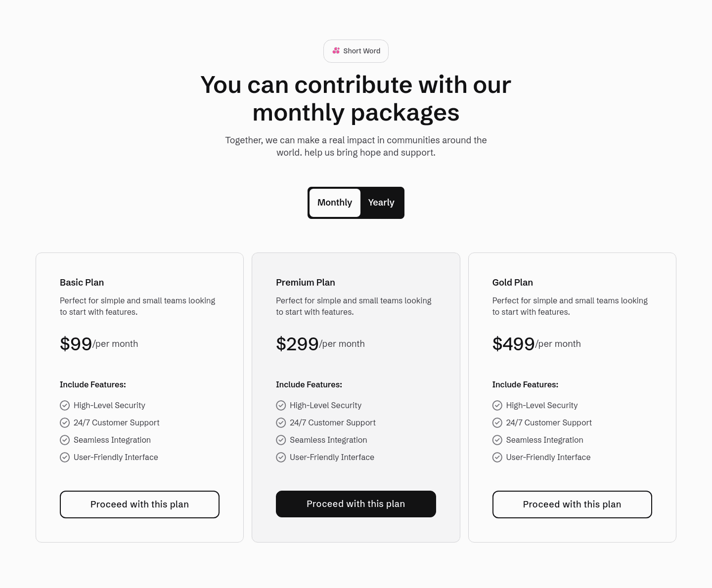Select the User-Friendly Interface checkmark in Basic Plan
Viewport: 712px width, 588px height.
65,457
